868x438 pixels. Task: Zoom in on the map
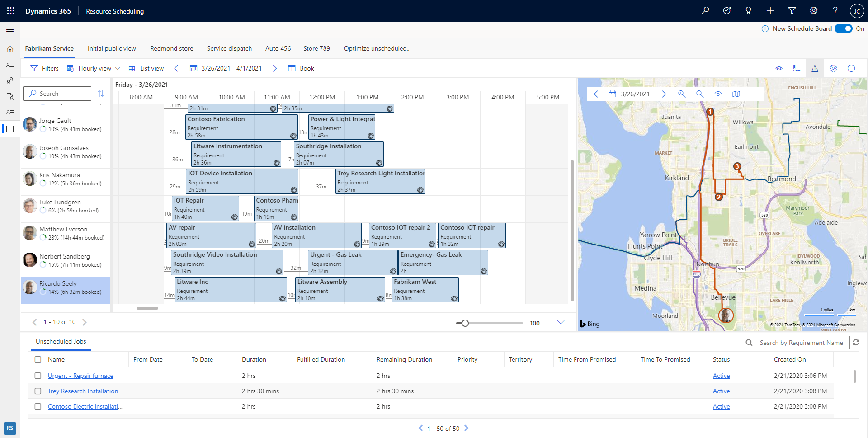tap(682, 94)
